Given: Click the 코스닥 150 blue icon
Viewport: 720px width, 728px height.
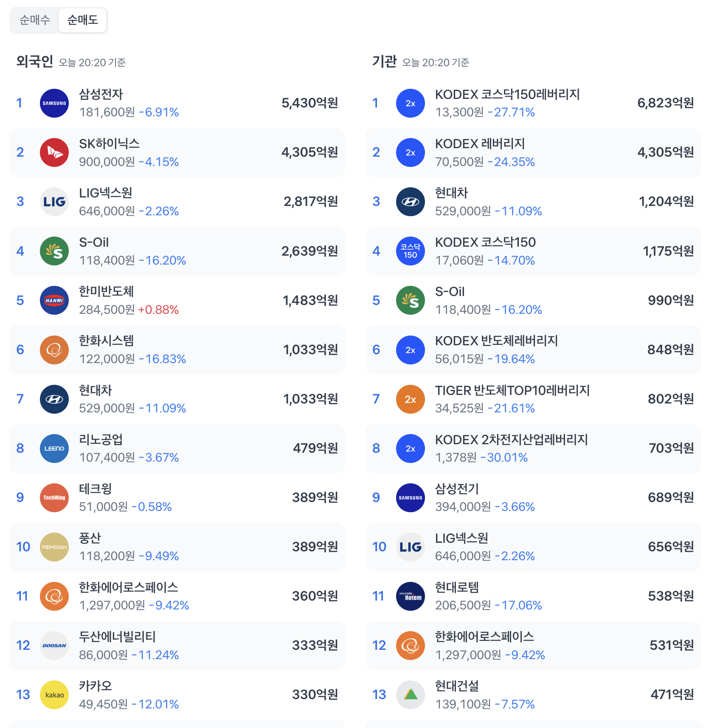Looking at the screenshot, I should coord(410,251).
